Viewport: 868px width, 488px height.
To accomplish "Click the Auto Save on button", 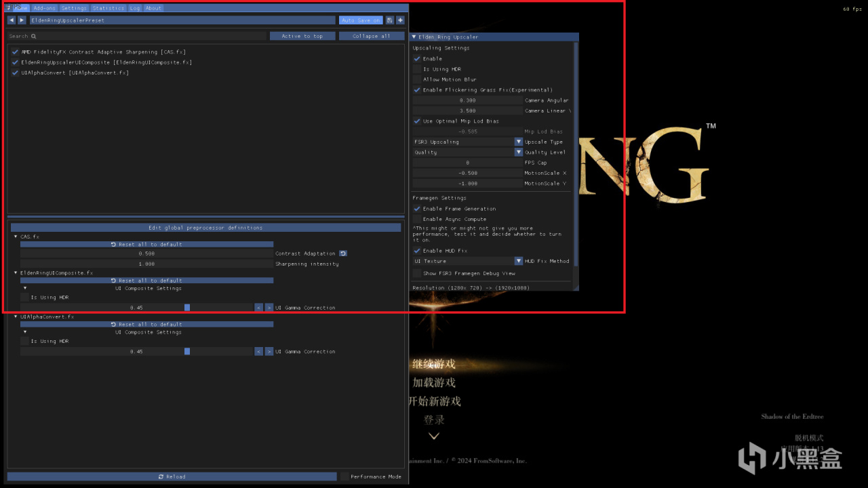I will [361, 20].
